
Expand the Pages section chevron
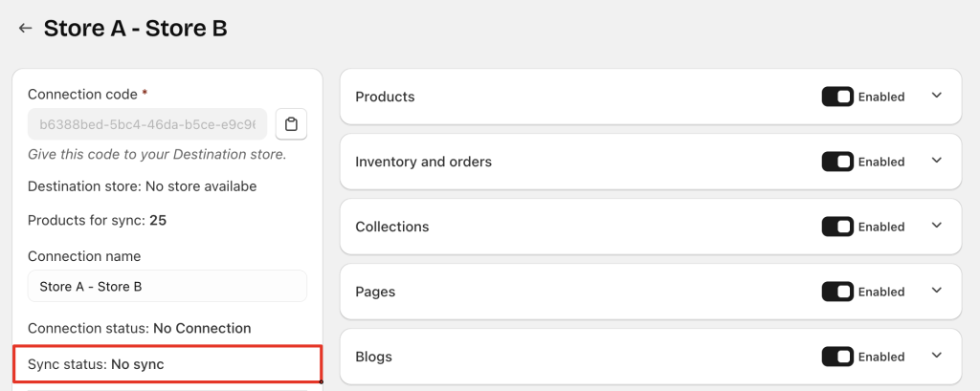point(937,292)
